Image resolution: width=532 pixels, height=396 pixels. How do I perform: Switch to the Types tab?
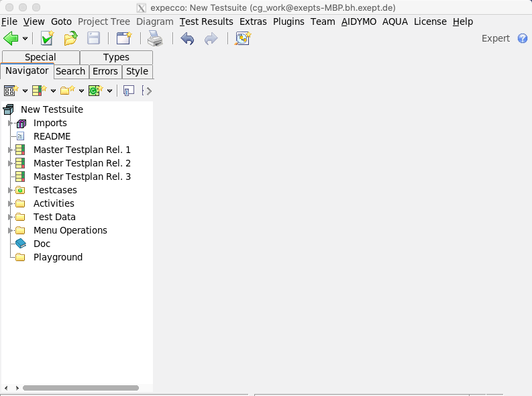[116, 57]
